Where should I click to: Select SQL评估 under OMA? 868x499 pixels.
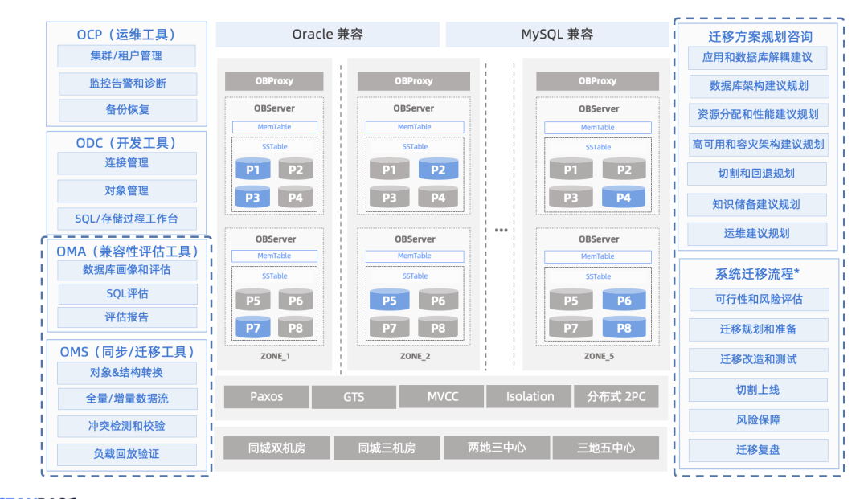point(128,294)
